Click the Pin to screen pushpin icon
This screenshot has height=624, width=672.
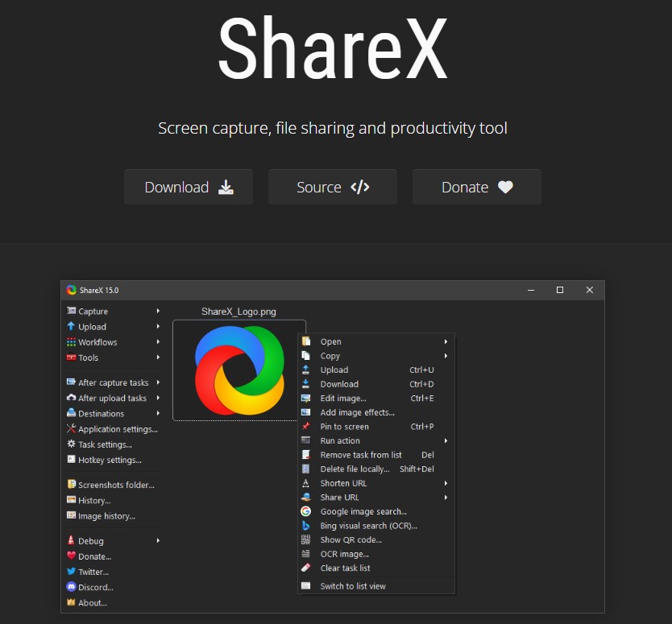point(305,426)
